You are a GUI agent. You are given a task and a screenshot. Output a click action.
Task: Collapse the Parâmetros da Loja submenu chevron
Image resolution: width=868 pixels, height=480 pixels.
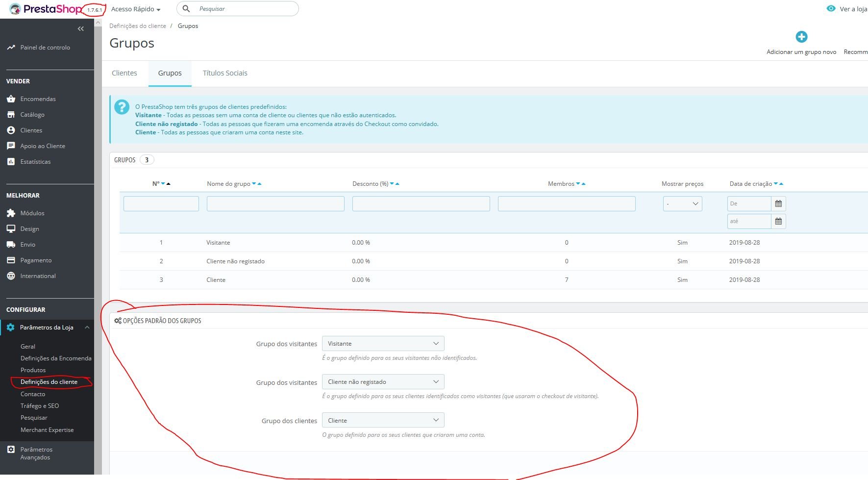[x=87, y=328]
